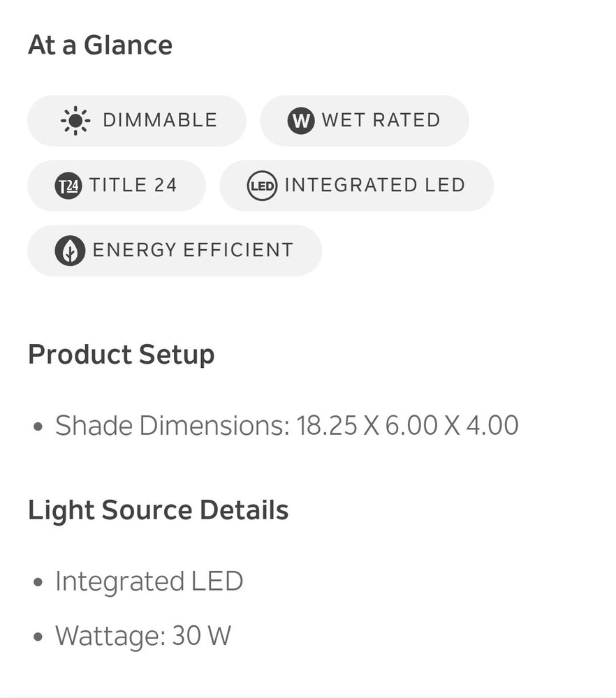This screenshot has height=698, width=616.
Task: Click the Integrated LED list item text
Action: (149, 581)
